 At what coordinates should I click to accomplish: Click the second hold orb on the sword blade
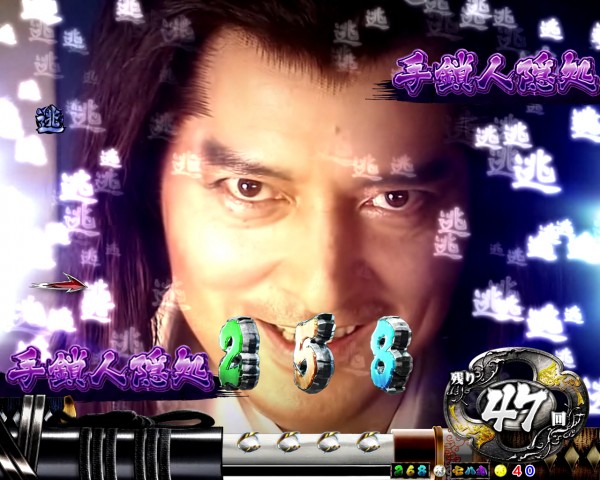(x=289, y=441)
